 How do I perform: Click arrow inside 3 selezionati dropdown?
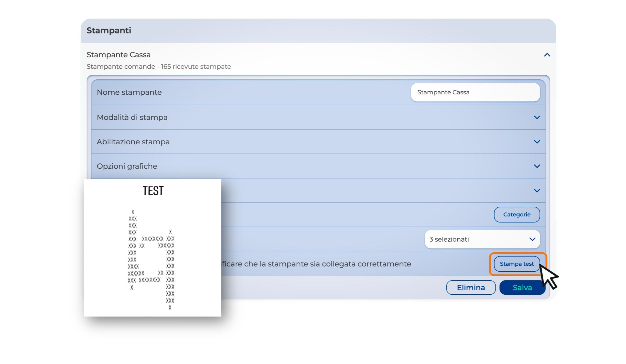click(532, 239)
